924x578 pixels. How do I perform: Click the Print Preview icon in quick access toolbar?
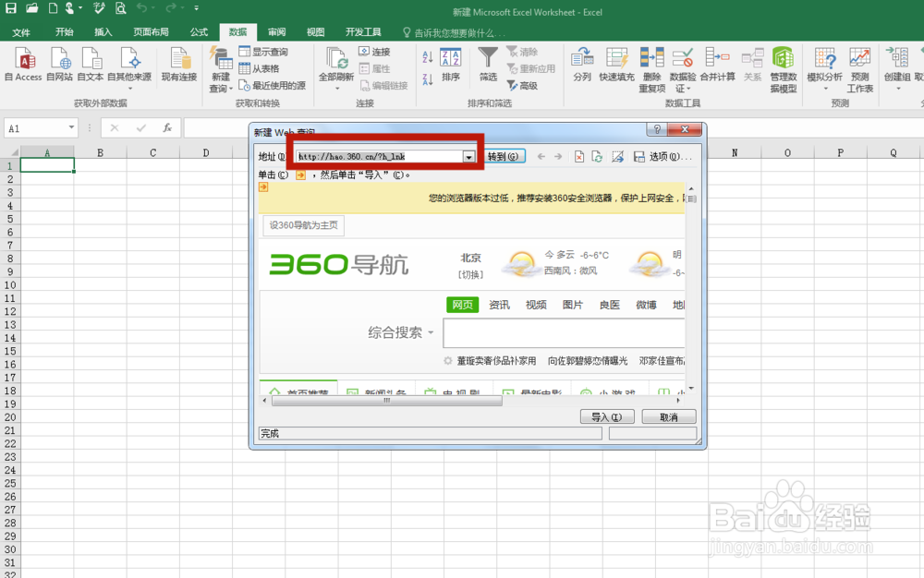tap(120, 8)
